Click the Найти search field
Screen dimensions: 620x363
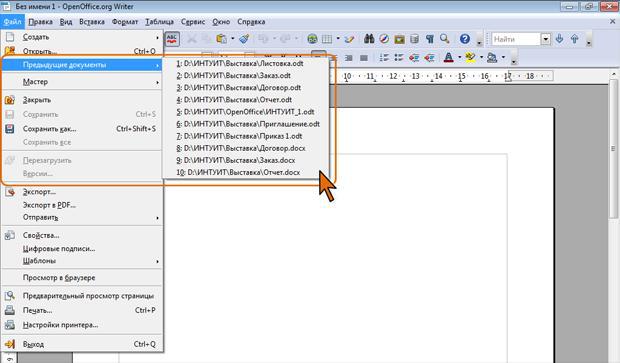click(x=516, y=39)
